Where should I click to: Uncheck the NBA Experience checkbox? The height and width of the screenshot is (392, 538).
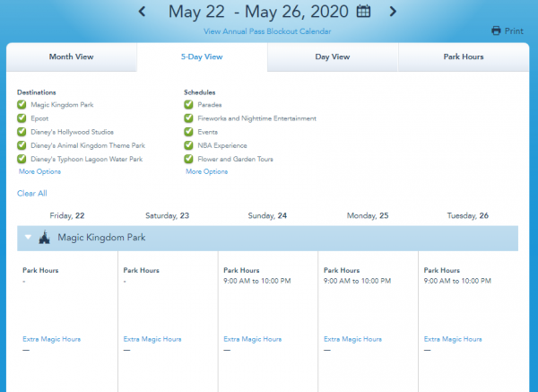(188, 145)
